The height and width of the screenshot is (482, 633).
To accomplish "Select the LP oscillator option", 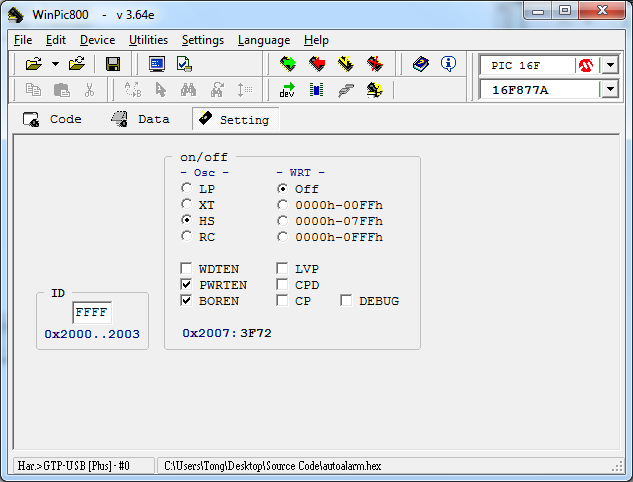I will click(187, 189).
